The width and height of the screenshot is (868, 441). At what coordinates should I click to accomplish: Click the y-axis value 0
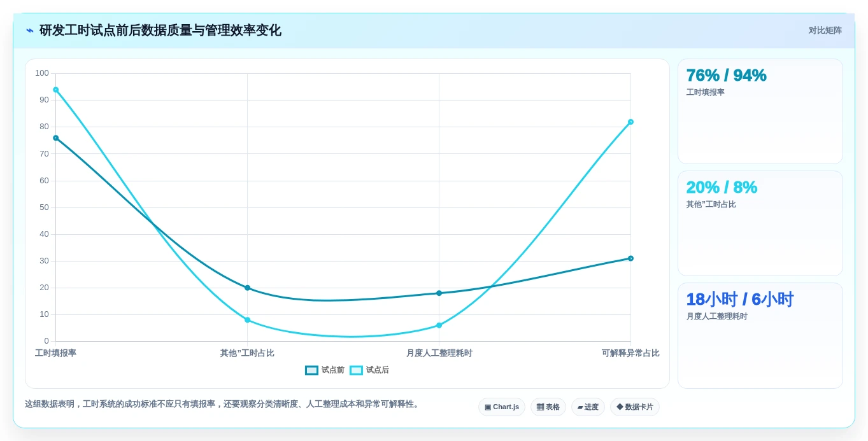46,341
